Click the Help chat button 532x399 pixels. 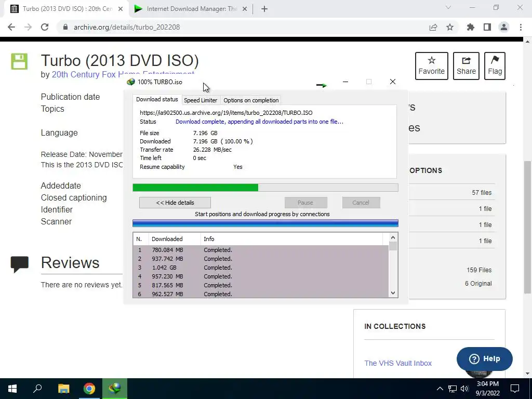pos(485,358)
